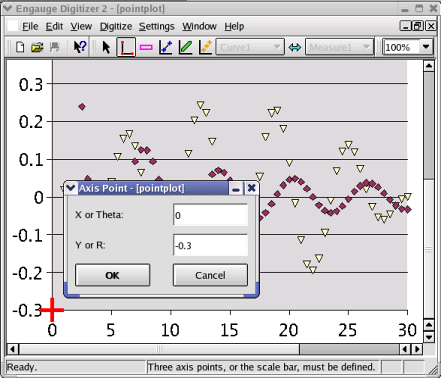This screenshot has width=441, height=378.
Task: Click OK in Axis Point dialog
Action: click(113, 275)
